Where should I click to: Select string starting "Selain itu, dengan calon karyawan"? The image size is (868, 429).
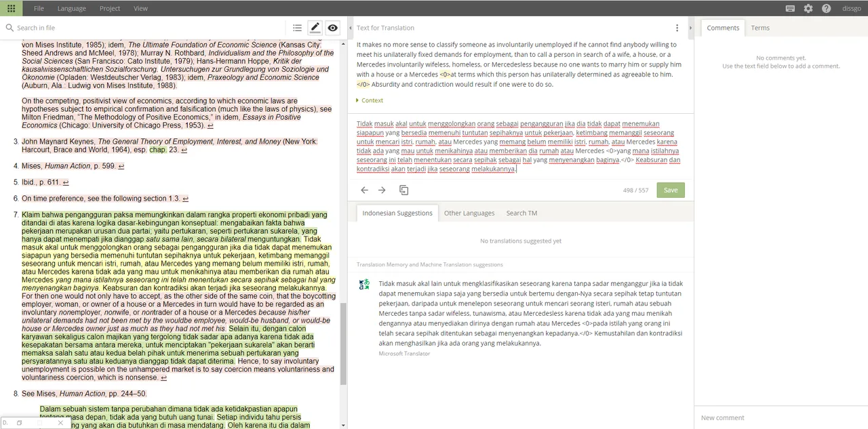coord(170,345)
